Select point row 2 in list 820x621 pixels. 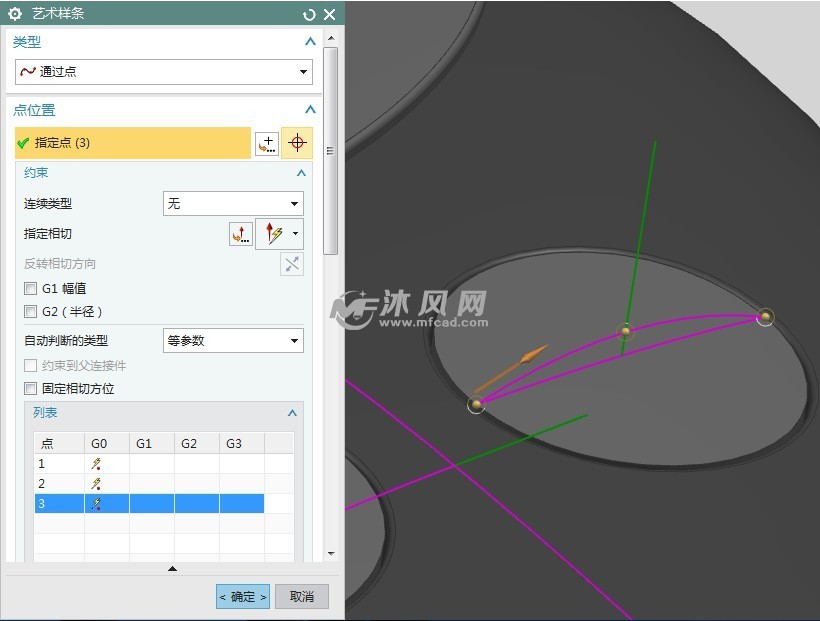point(149,483)
